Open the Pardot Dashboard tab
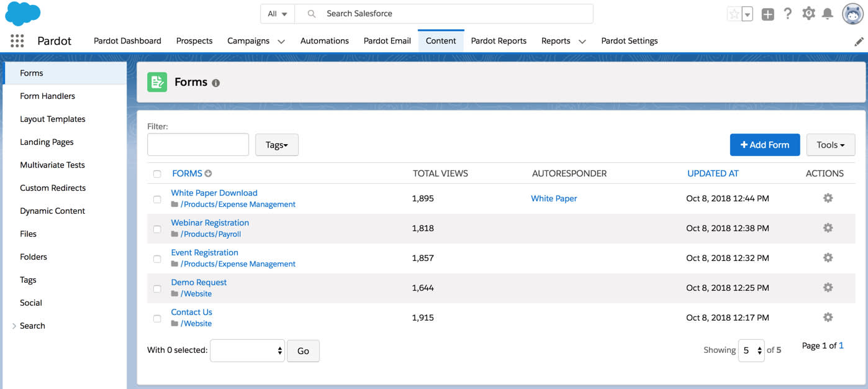 pos(127,41)
